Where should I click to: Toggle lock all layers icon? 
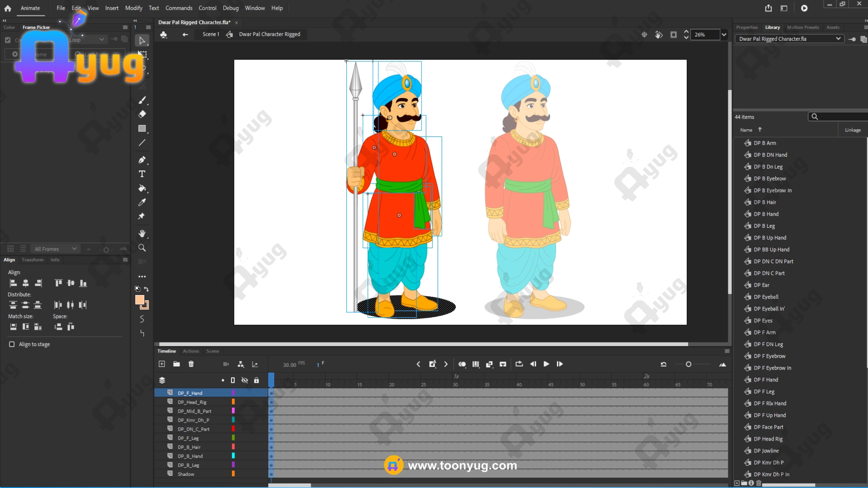pyautogui.click(x=256, y=380)
